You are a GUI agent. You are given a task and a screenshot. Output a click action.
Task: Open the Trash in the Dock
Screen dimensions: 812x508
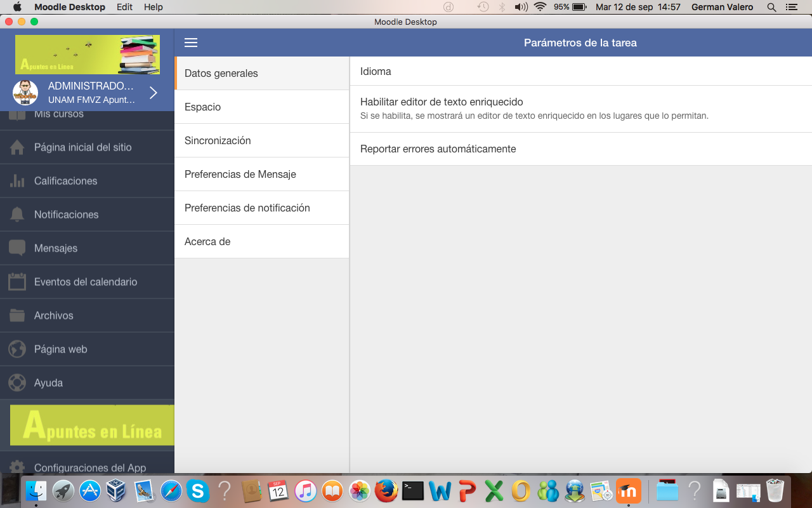coord(775,490)
